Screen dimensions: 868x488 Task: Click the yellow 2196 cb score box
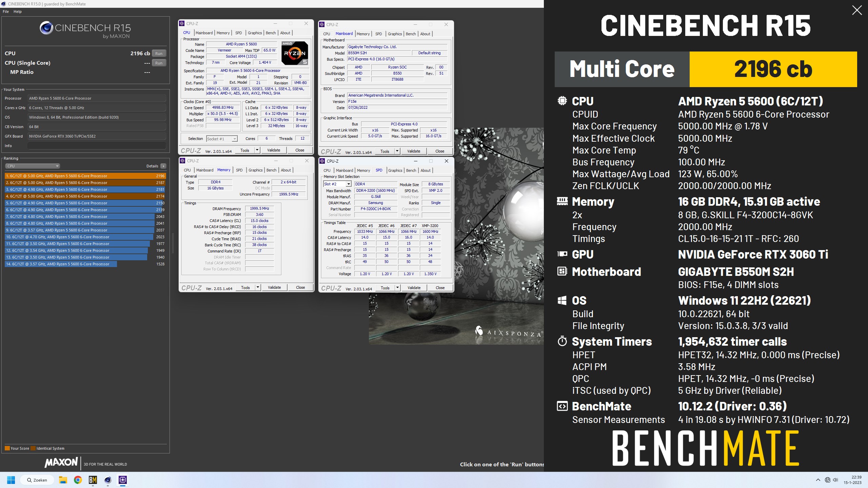point(773,69)
